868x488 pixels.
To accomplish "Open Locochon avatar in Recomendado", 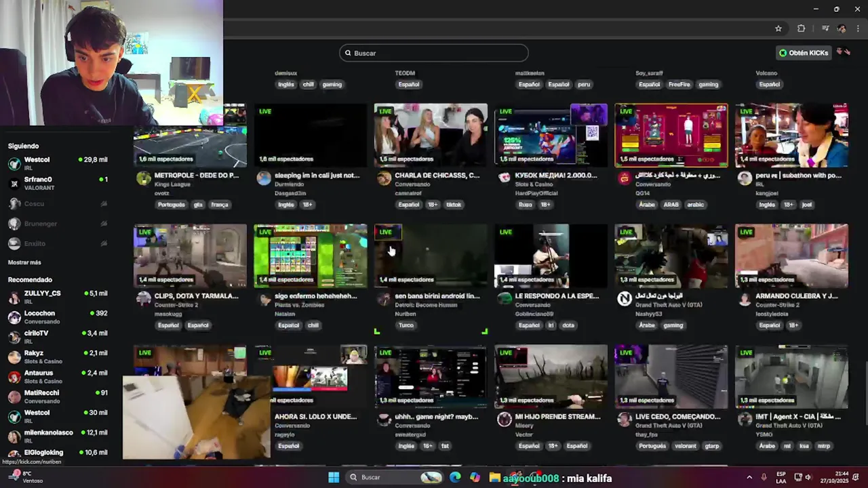I will coord(14,317).
